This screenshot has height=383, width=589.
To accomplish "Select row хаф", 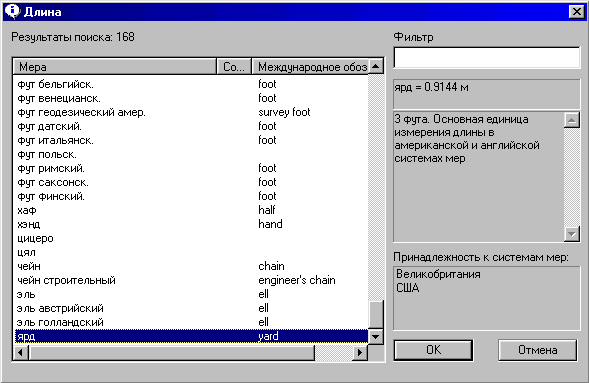I will tap(191, 210).
